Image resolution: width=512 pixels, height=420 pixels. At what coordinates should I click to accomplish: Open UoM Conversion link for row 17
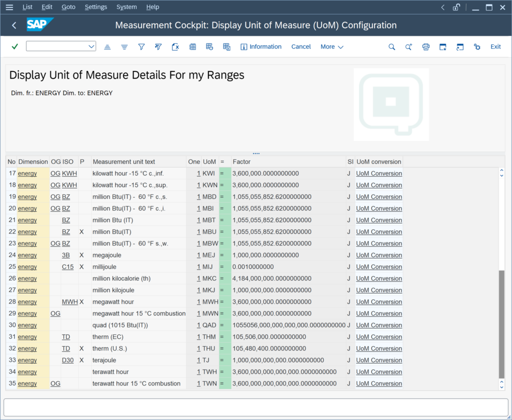tap(379, 173)
